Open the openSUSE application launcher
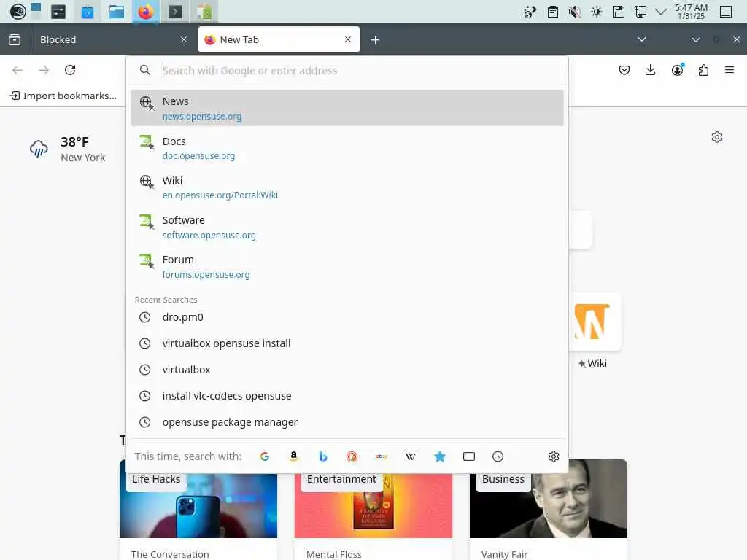Viewport: 747px width, 560px height. point(18,12)
